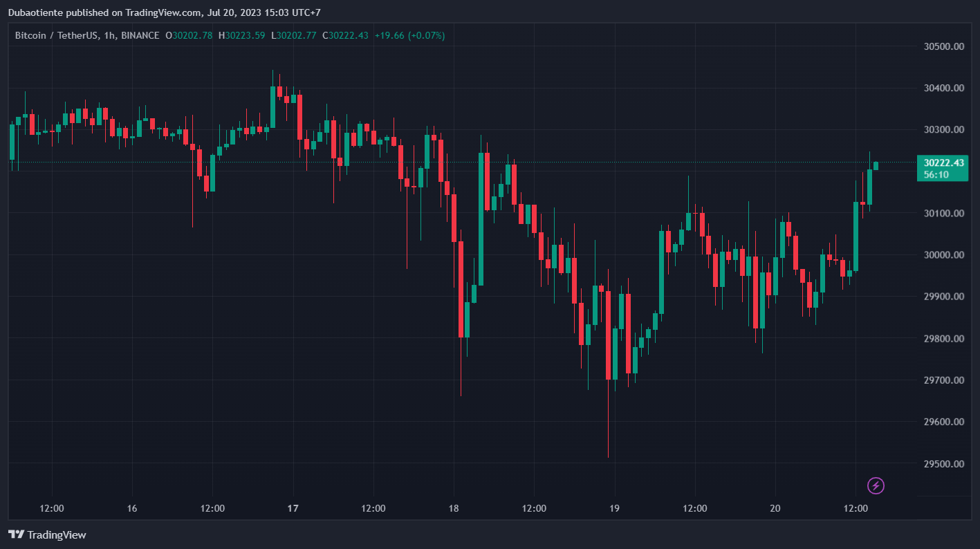This screenshot has width=980, height=549.
Task: Click the green current price label on the price axis
Action: (x=943, y=162)
